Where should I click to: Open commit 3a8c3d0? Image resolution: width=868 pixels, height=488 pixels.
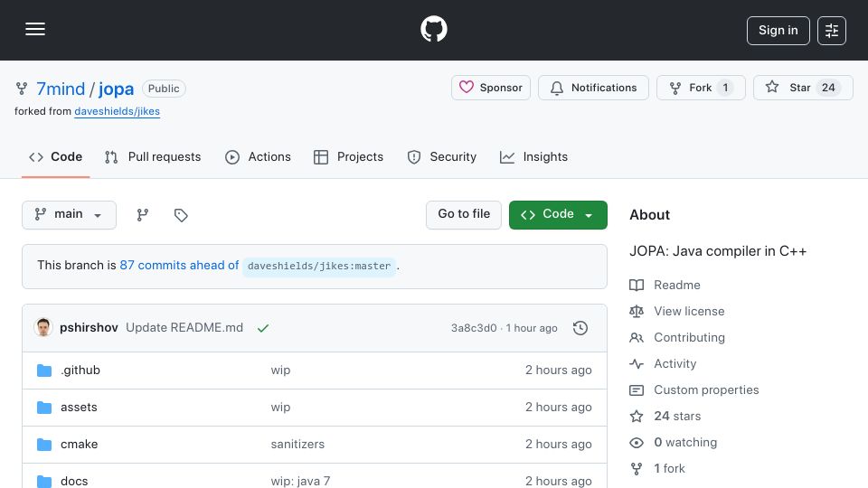pos(474,328)
